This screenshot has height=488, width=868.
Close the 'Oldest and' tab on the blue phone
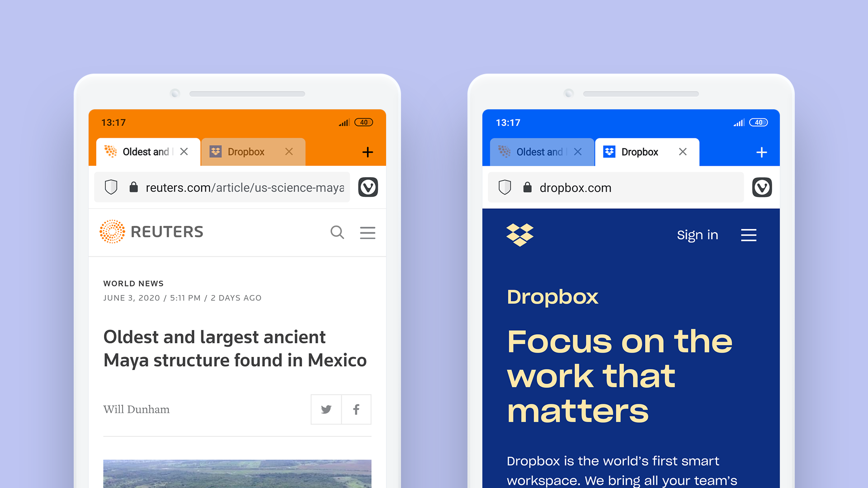578,152
